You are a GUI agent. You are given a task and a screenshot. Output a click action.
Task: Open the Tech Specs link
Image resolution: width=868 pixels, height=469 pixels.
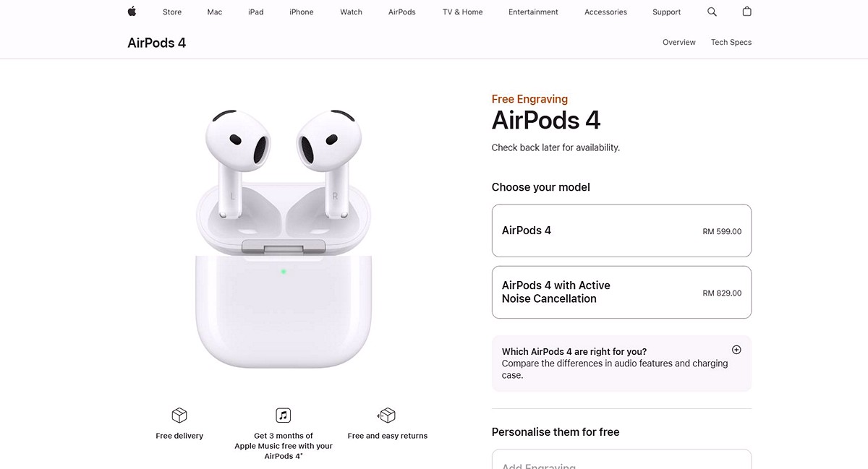click(x=731, y=43)
